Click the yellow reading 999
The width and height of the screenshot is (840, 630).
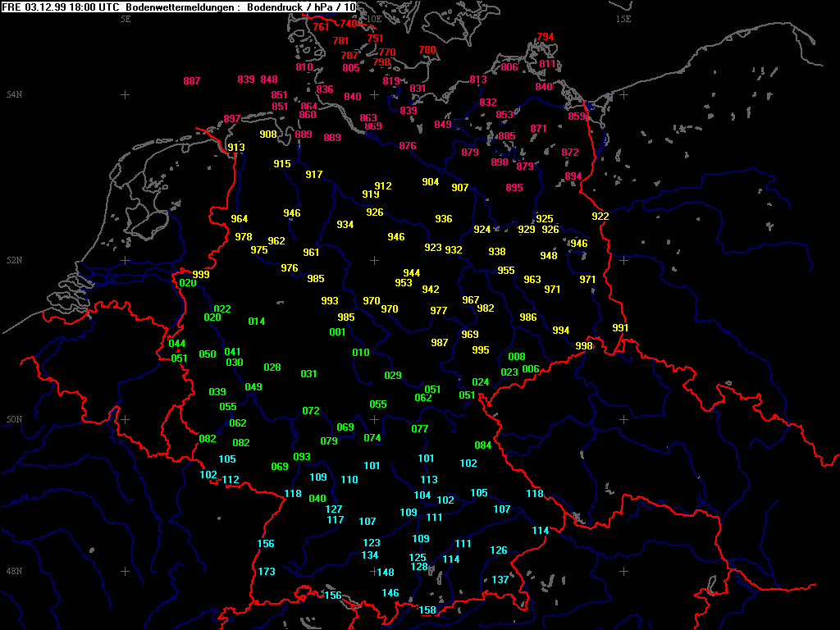click(x=201, y=274)
